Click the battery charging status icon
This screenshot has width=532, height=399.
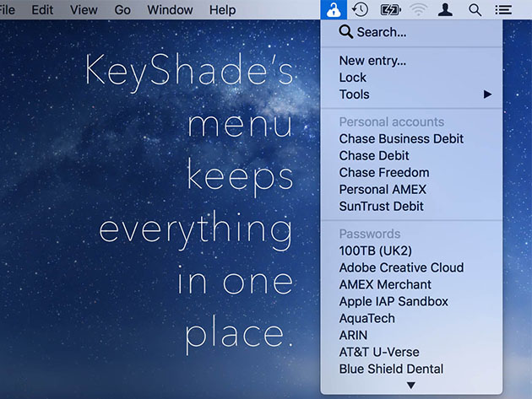pos(390,10)
